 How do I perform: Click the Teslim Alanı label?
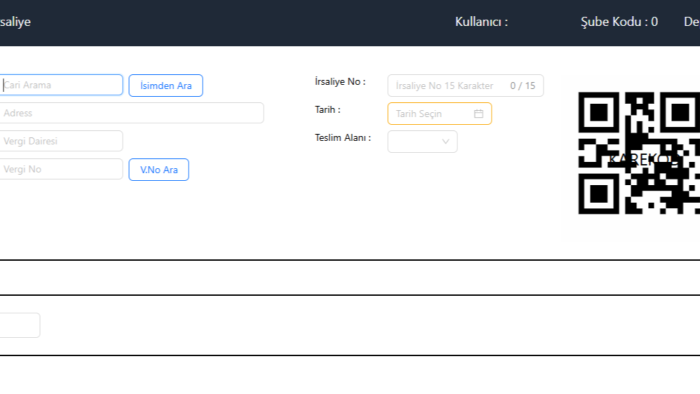click(x=343, y=138)
